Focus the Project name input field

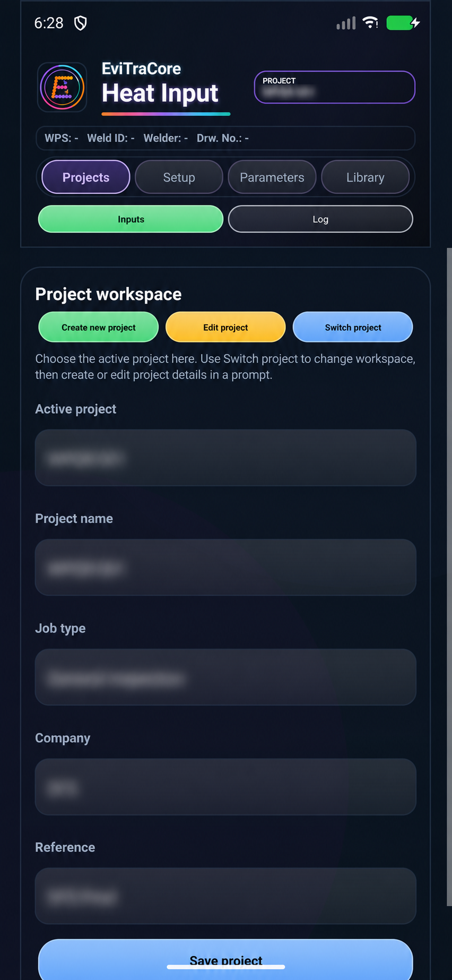click(225, 568)
